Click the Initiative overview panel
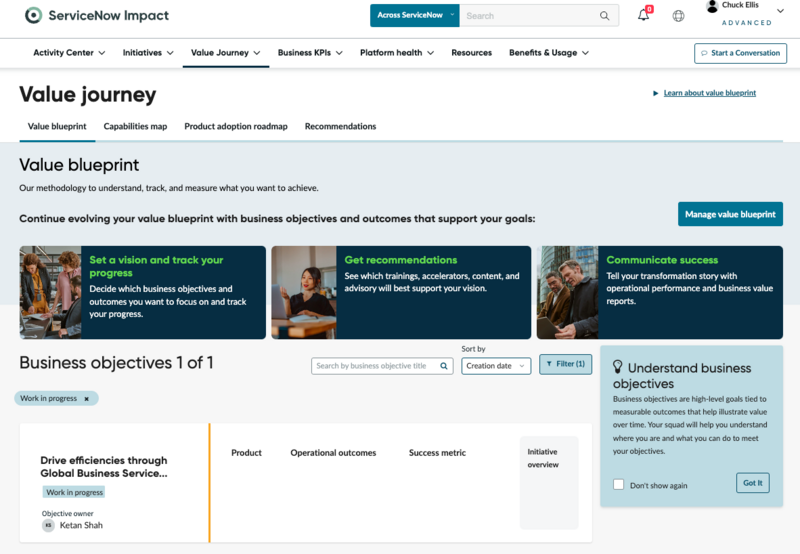The image size is (800, 554). [x=549, y=483]
